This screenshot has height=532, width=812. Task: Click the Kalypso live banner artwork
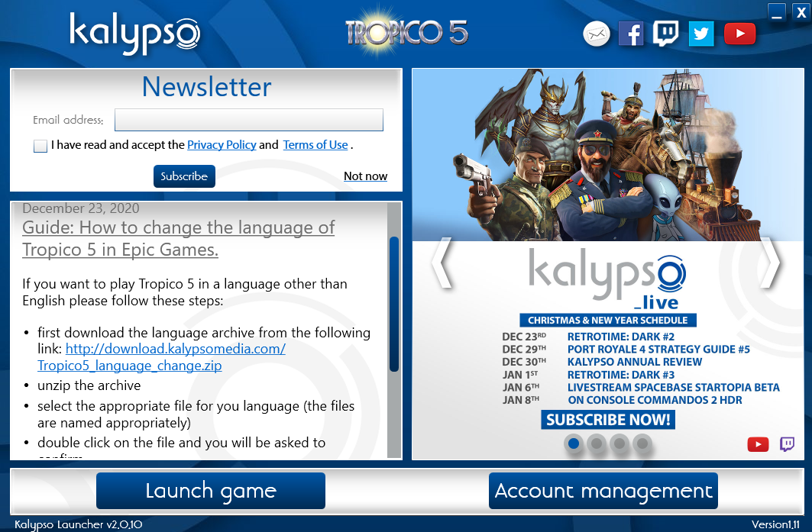click(608, 155)
